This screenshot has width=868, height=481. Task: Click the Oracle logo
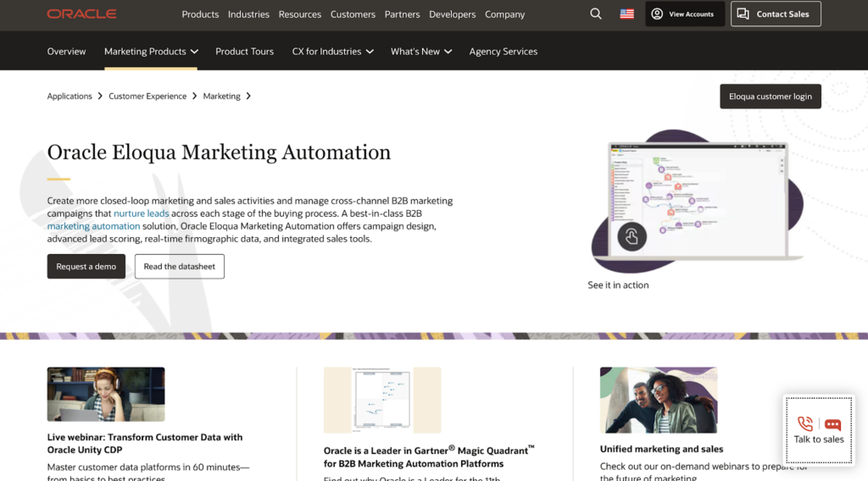[x=81, y=14]
